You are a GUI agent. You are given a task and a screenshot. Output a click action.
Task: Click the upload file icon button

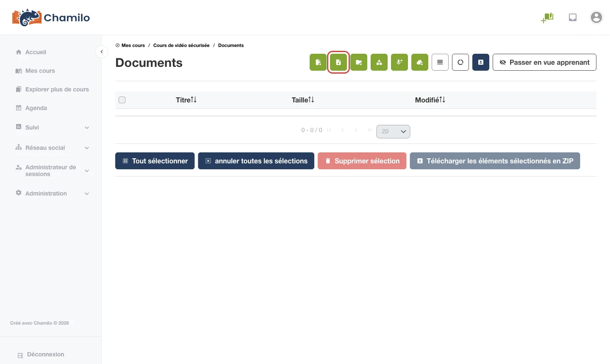338,62
